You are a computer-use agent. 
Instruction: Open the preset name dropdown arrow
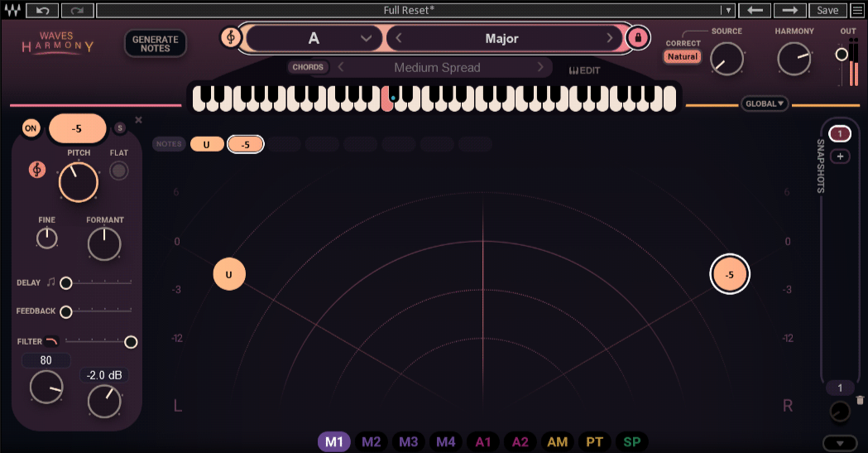tap(728, 10)
